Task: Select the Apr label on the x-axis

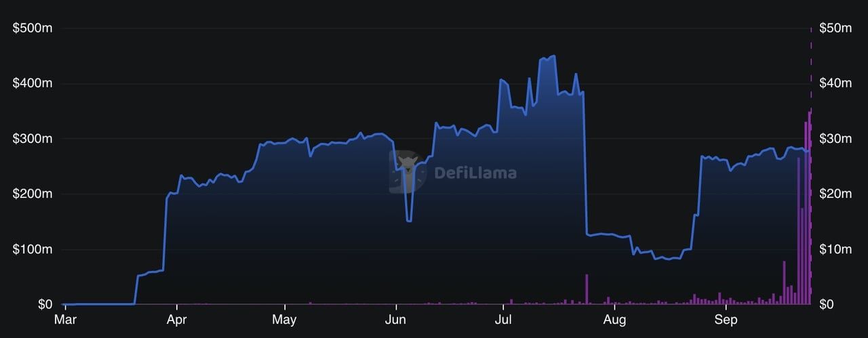Action: (177, 318)
